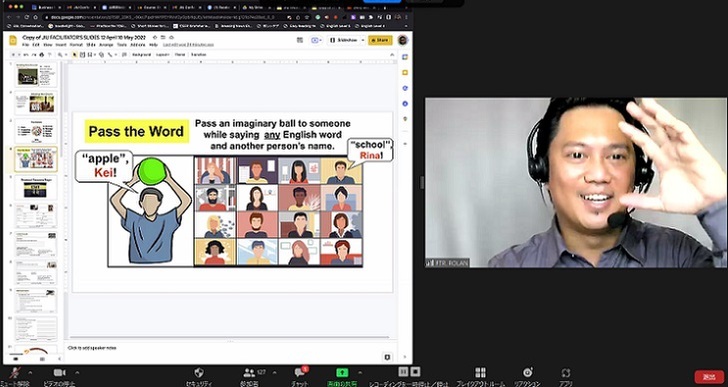728x387 pixels.
Task: Click the Insert image icon
Action: point(89,55)
